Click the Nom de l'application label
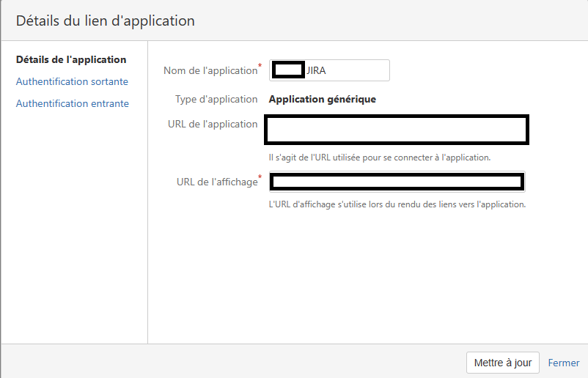588x378 pixels. point(210,71)
